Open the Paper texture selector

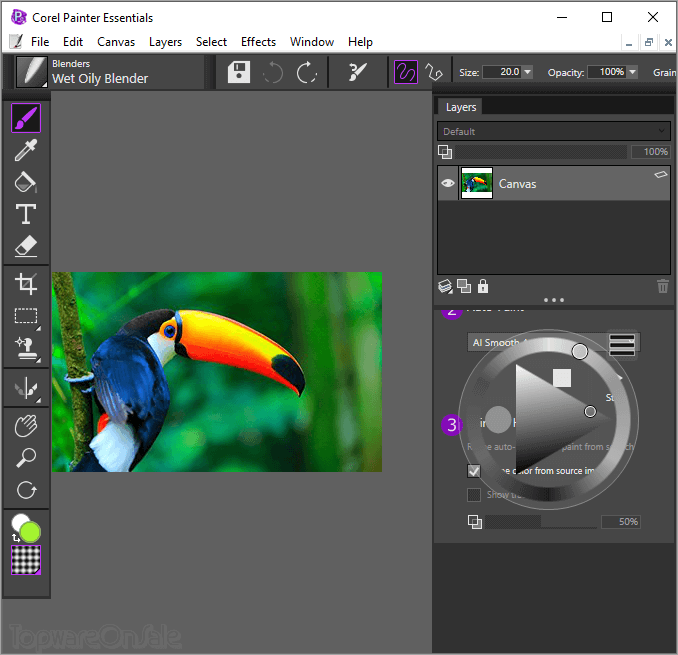pos(26,560)
